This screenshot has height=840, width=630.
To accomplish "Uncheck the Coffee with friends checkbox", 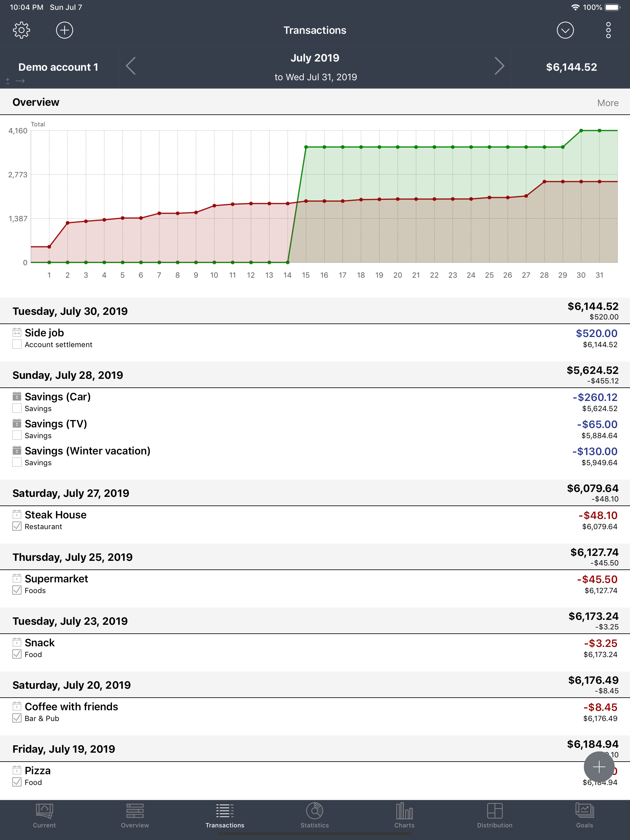I will [17, 718].
